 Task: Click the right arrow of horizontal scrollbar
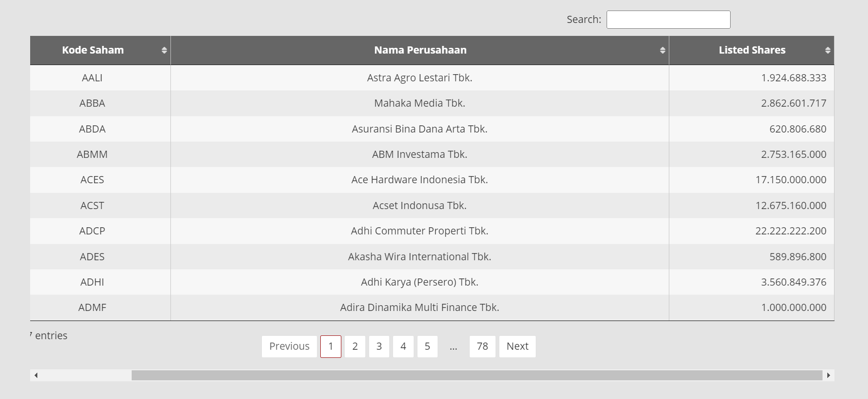(829, 375)
